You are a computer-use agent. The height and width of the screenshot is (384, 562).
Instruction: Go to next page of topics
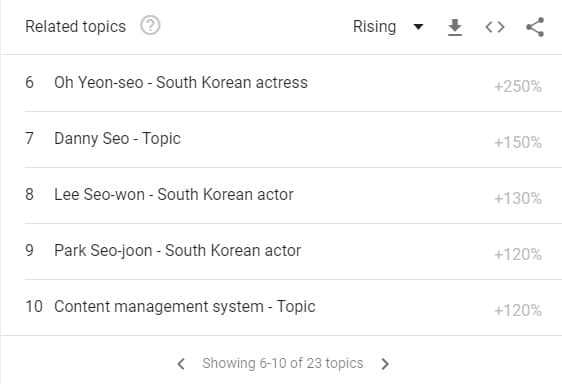pos(385,364)
